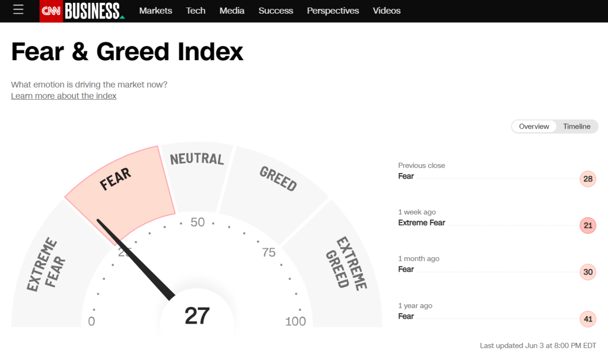Viewport: 608px width, 364px height.
Task: Go to Media section
Action: (x=232, y=11)
